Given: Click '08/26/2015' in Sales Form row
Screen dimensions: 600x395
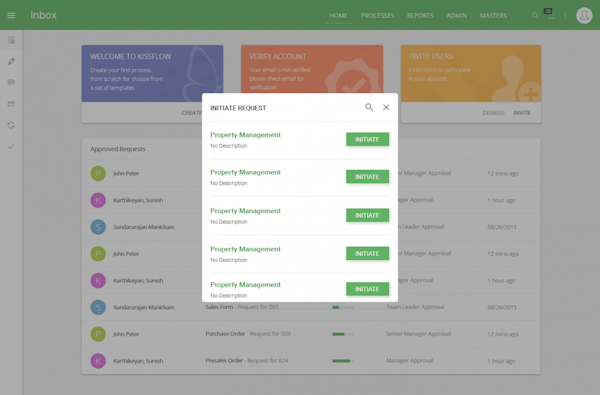Looking at the screenshot, I should [x=502, y=307].
